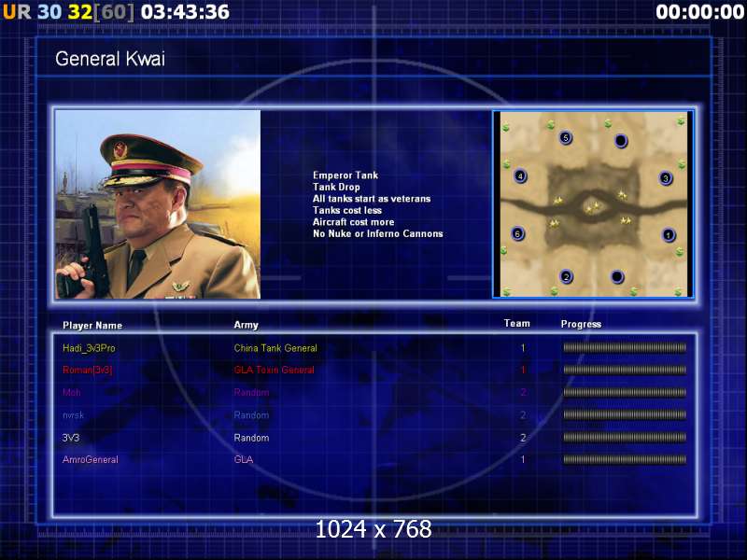Click the 'Aircraft cost more' line
Image resolution: width=747 pixels, height=560 pixels.
click(354, 222)
